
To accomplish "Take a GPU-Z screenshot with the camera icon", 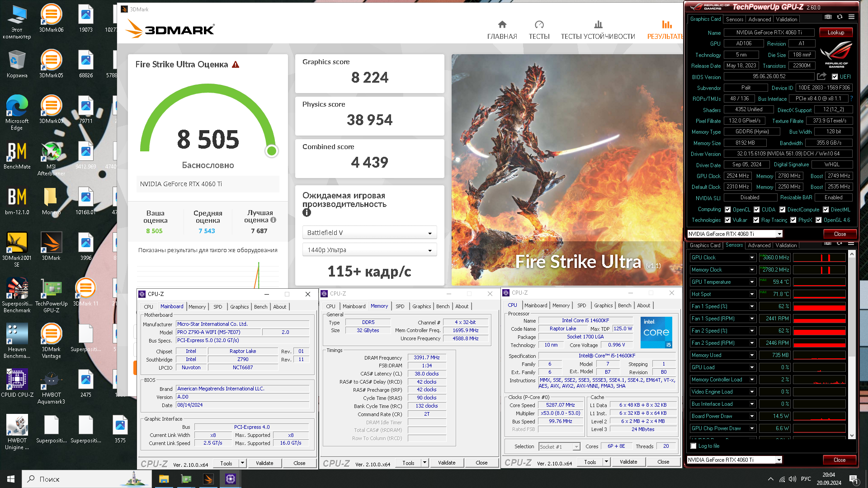I will click(x=828, y=17).
